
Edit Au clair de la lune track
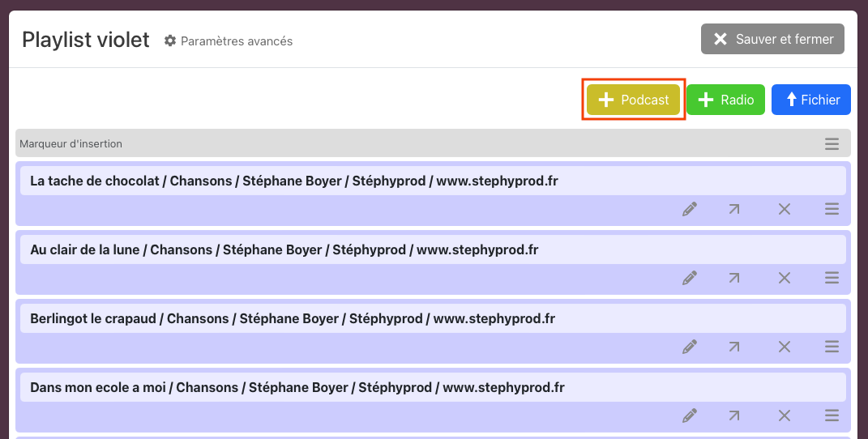[690, 278]
